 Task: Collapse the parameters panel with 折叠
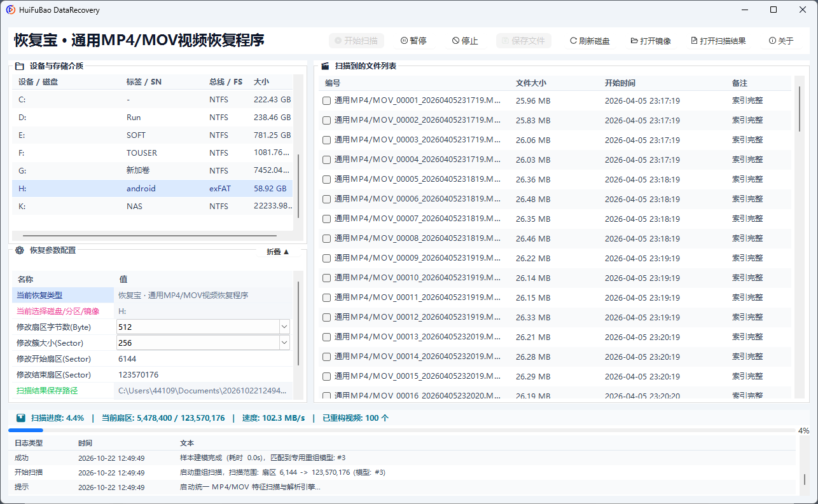pyautogui.click(x=278, y=252)
